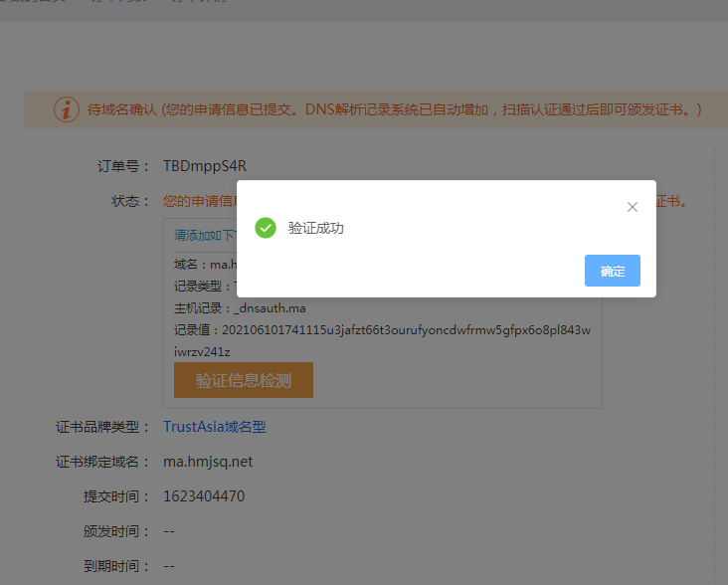Screen dimensions: 728x585
Task: Click the 状态 label
Action: 130,201
